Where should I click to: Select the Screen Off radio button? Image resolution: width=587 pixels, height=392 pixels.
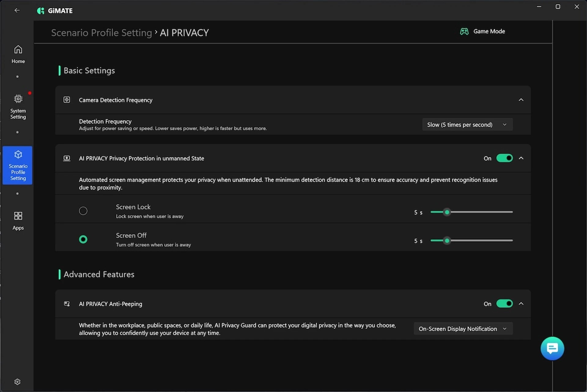click(x=83, y=239)
